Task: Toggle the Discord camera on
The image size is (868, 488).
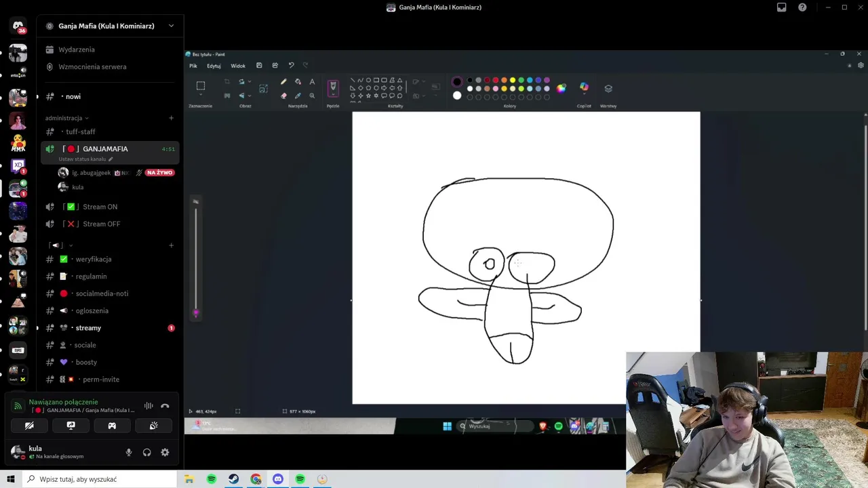Action: [x=29, y=426]
